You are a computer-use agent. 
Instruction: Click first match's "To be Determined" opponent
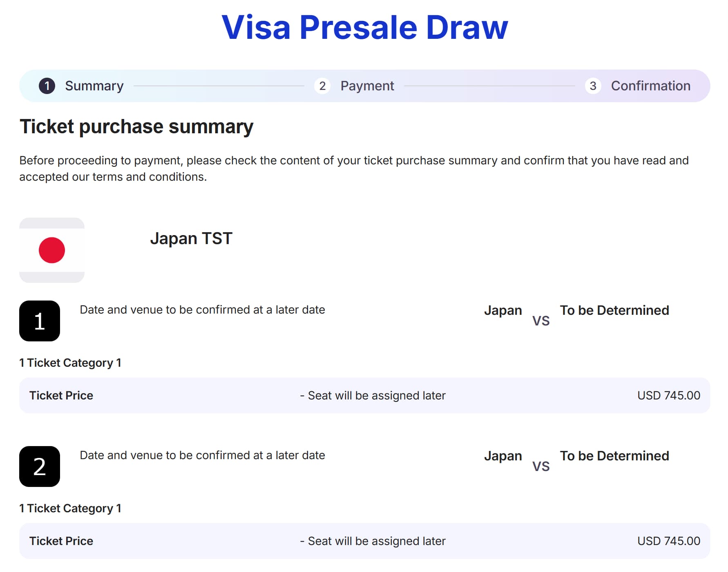(614, 310)
